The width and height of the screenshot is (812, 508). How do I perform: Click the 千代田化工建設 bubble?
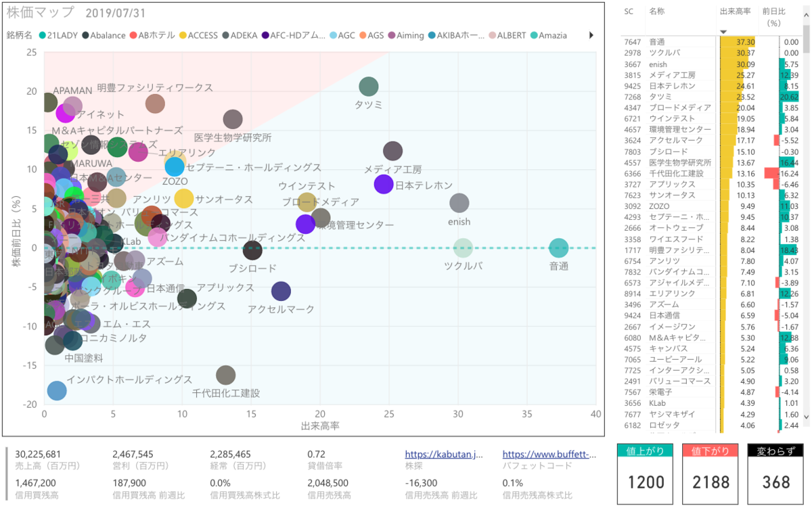(x=225, y=375)
